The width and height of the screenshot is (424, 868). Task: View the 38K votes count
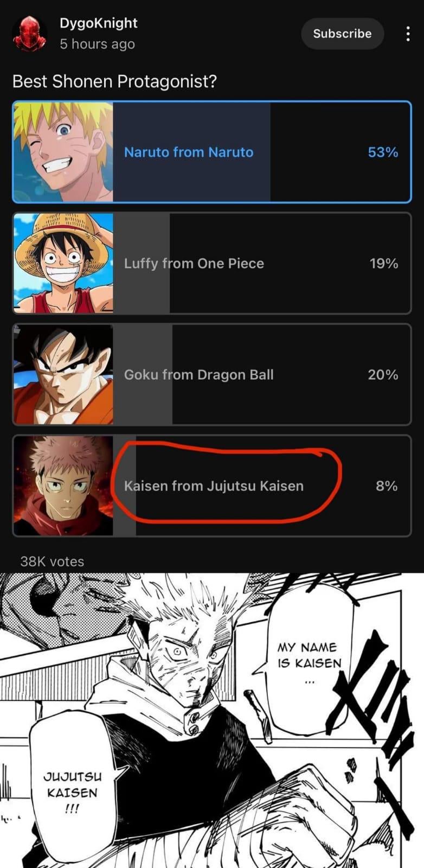point(52,561)
